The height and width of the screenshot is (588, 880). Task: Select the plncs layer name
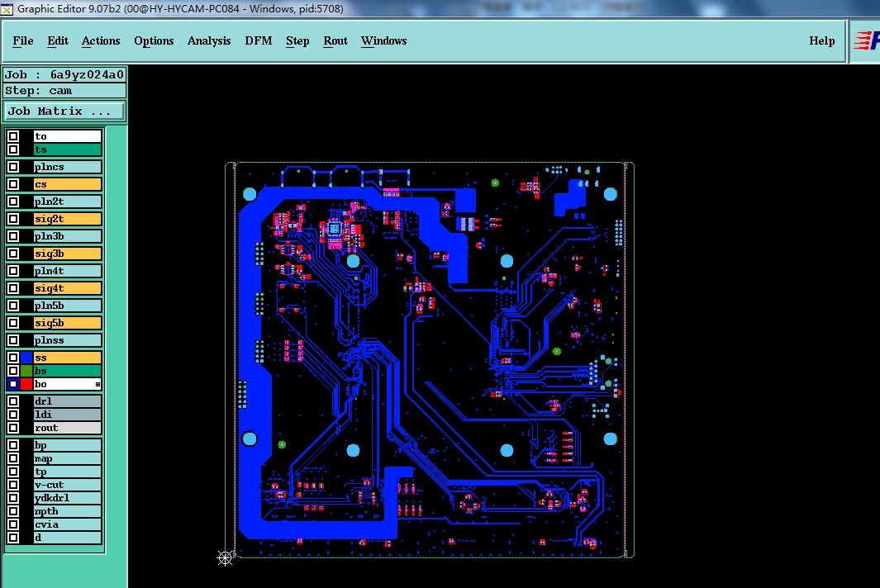(x=68, y=167)
